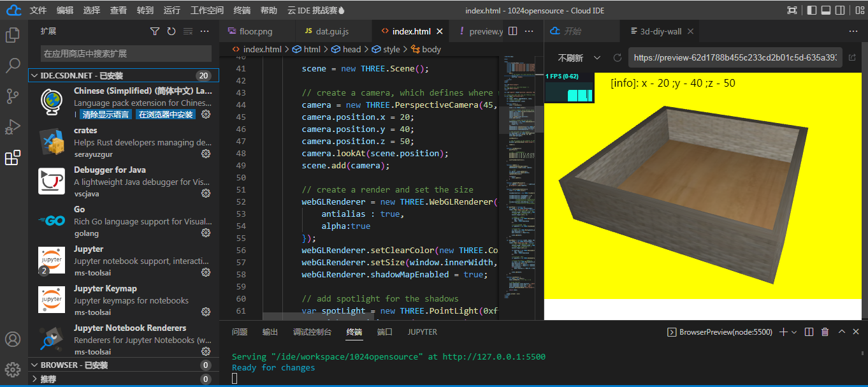Split the terminal

coord(809,332)
